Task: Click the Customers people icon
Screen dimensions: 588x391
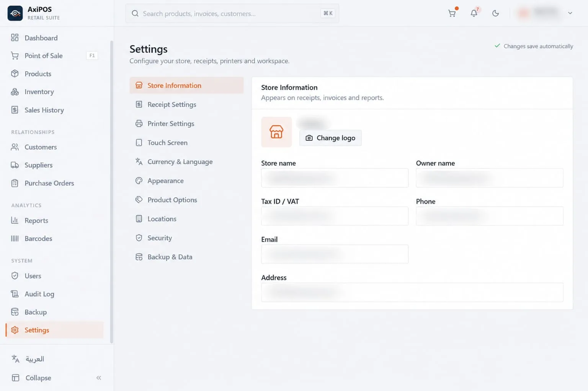Action: point(15,147)
